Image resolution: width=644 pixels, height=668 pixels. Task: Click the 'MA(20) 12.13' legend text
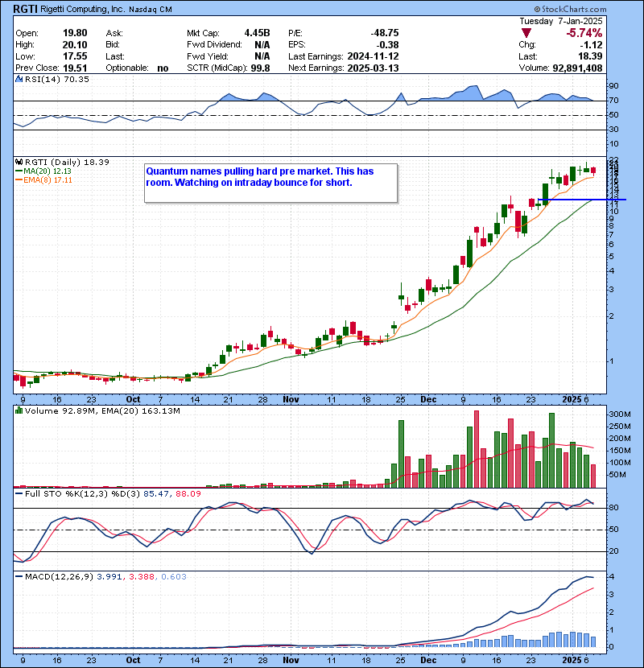coord(47,171)
